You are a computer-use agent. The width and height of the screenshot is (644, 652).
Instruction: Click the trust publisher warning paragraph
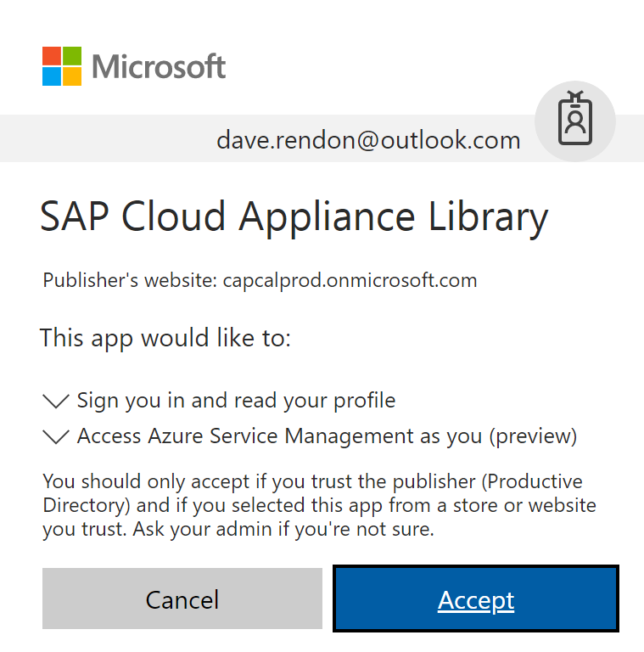[x=319, y=506]
